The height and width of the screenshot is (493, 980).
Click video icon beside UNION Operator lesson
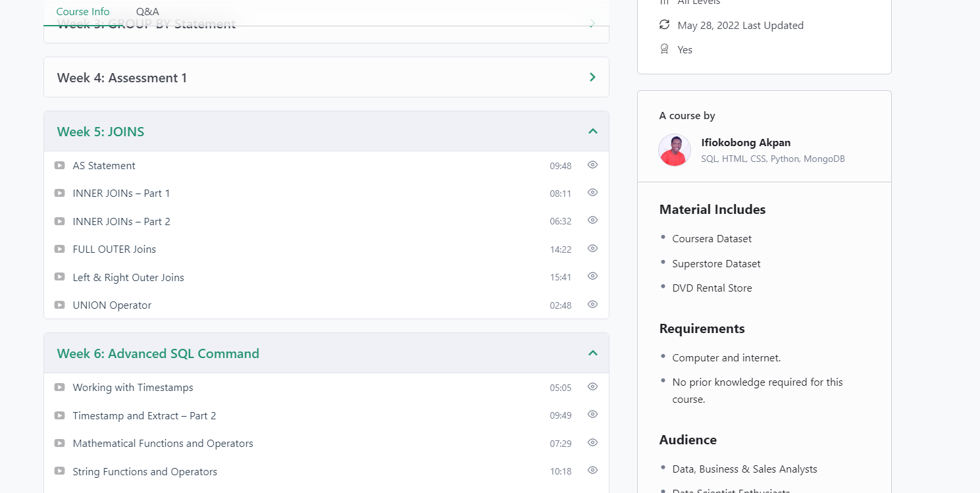click(x=60, y=305)
